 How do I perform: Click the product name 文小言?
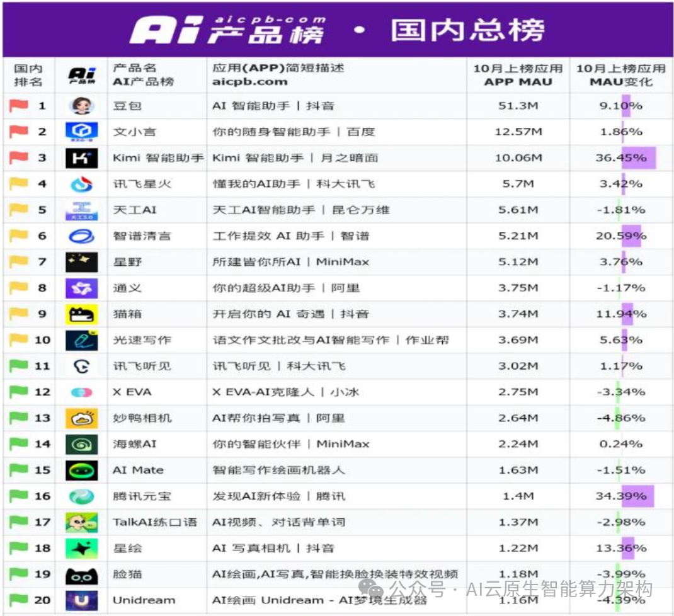tap(135, 132)
